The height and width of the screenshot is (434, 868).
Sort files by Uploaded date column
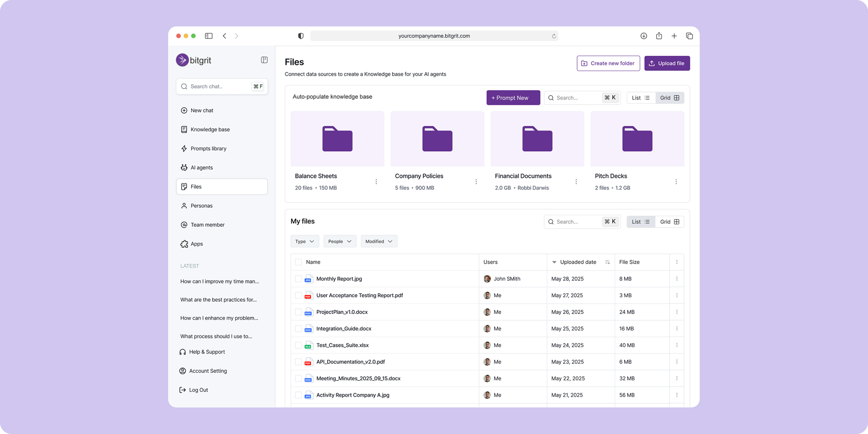pos(578,262)
